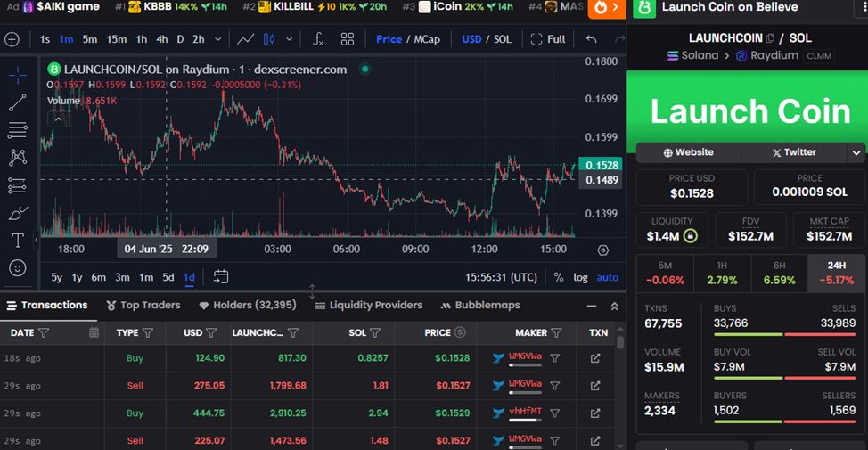Open the SOL column filter
This screenshot has width=868, height=450.
(375, 332)
